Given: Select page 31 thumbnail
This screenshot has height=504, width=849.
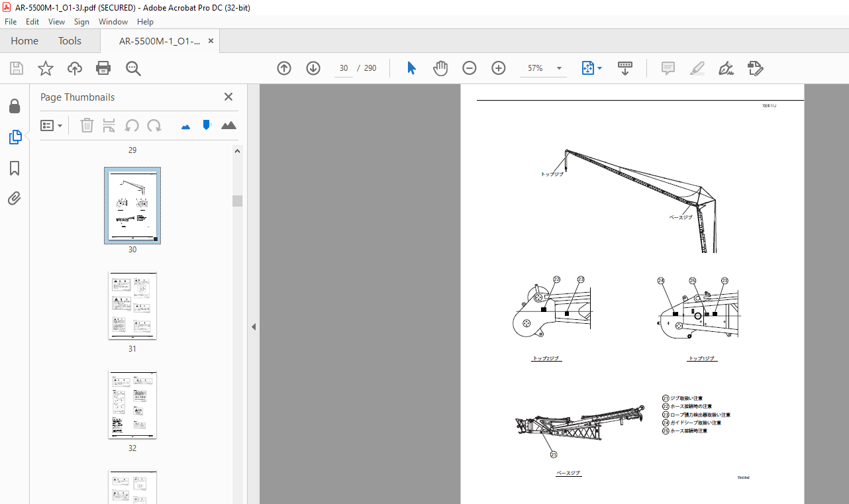Looking at the screenshot, I should click(132, 305).
